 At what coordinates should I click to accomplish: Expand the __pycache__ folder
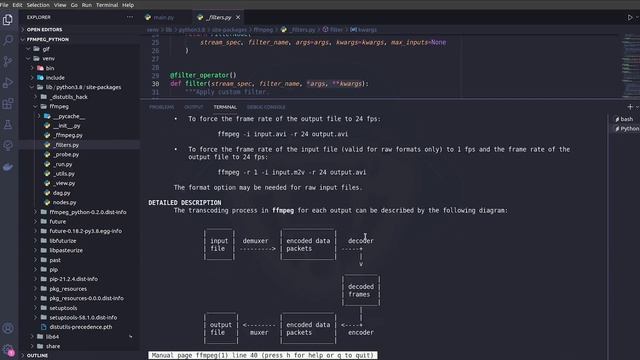click(x=80, y=116)
